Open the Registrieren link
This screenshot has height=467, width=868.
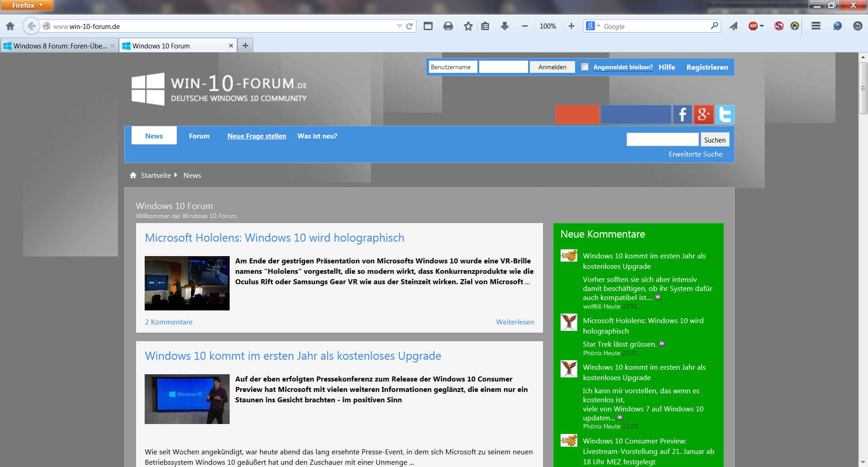coord(707,67)
